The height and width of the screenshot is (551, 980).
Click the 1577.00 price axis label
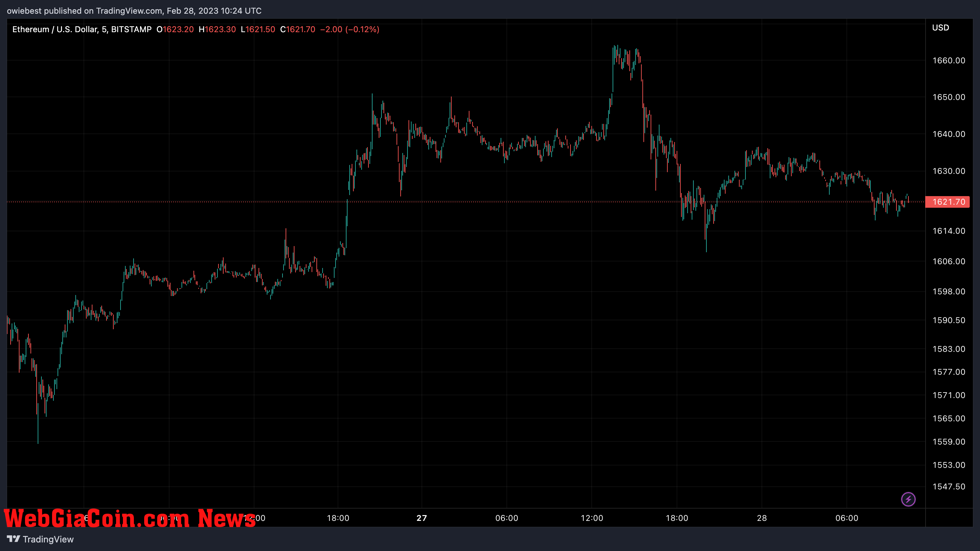click(x=949, y=372)
